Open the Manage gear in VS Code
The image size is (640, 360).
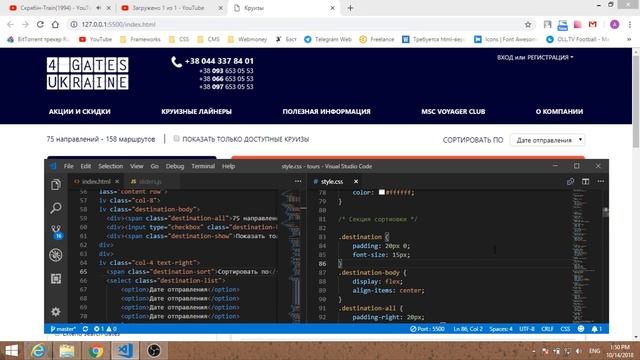(x=56, y=312)
